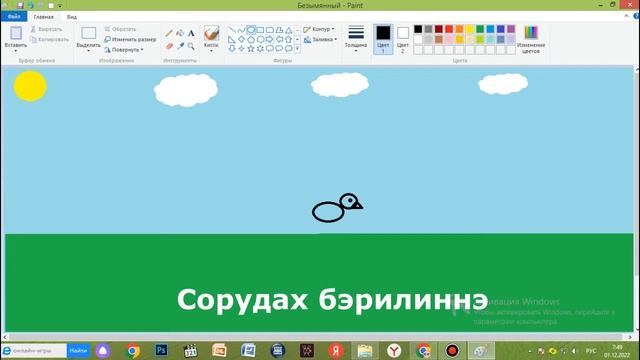Choose the green color swatch

coord(480,29)
